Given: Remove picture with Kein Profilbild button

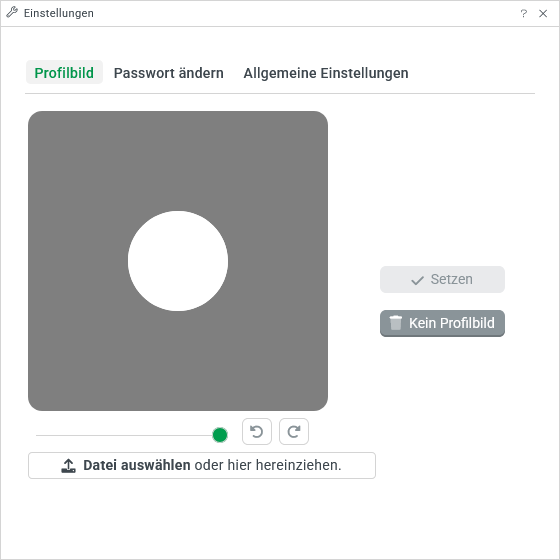Looking at the screenshot, I should pos(442,323).
